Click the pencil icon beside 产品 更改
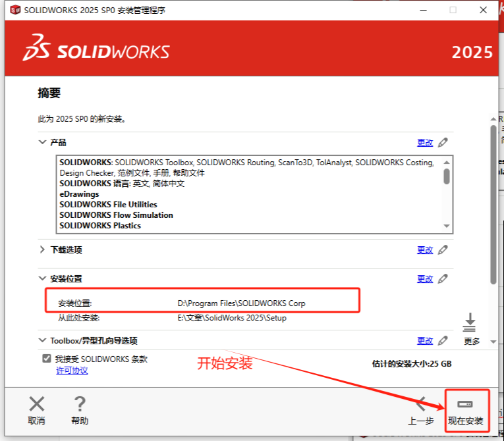 pyautogui.click(x=443, y=142)
